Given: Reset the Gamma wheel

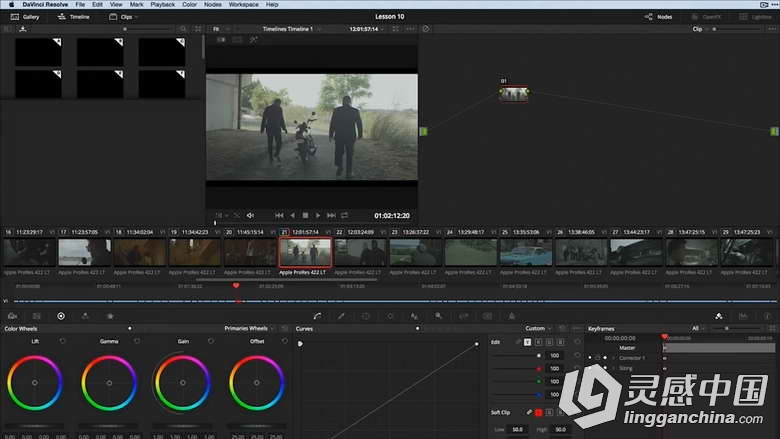Looking at the screenshot, I should coord(137,341).
